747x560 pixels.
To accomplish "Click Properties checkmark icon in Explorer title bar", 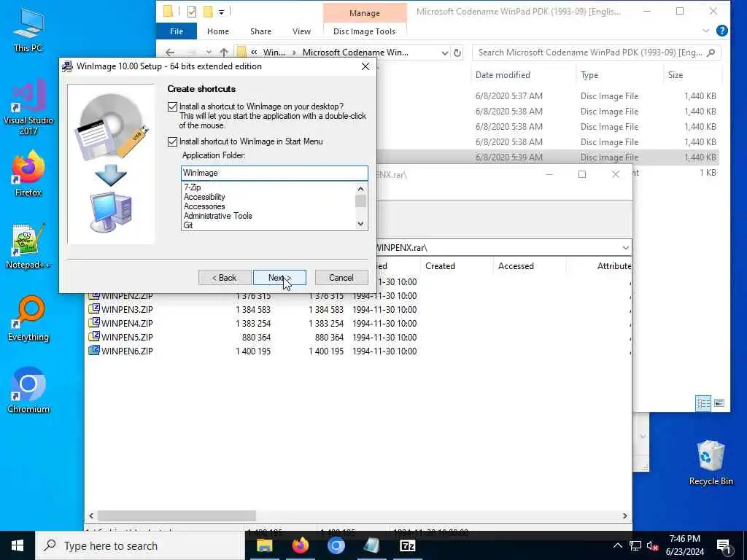I will click(x=192, y=12).
